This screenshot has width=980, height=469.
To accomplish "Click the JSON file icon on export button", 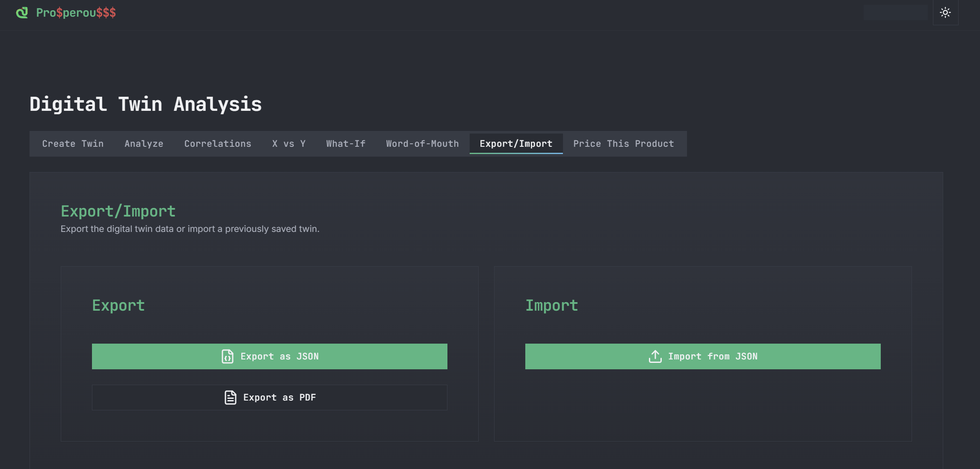I will tap(227, 356).
